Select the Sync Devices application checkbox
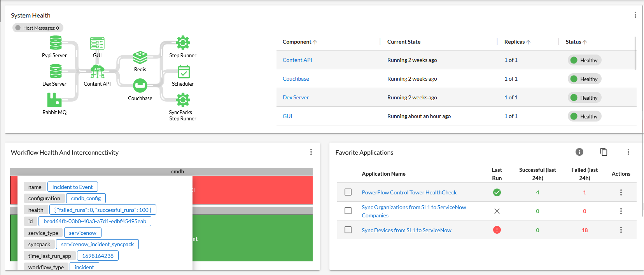Image resolution: width=644 pixels, height=275 pixels. 348,230
